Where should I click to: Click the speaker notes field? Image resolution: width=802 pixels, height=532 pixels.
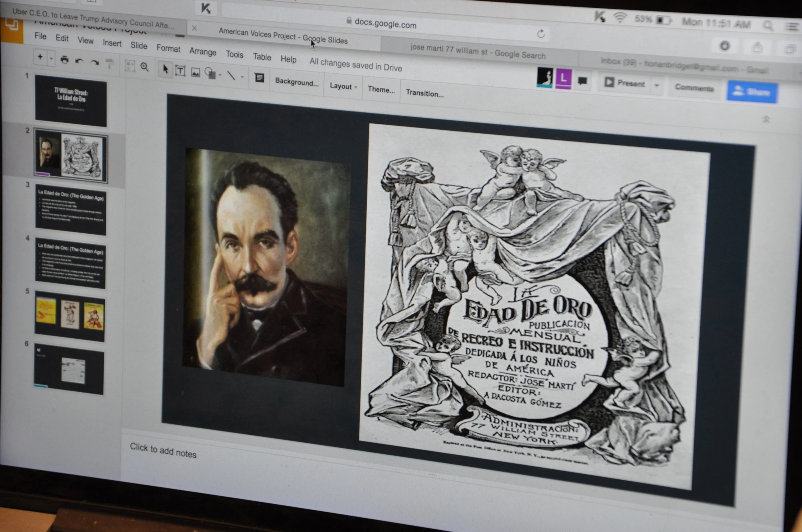(163, 452)
